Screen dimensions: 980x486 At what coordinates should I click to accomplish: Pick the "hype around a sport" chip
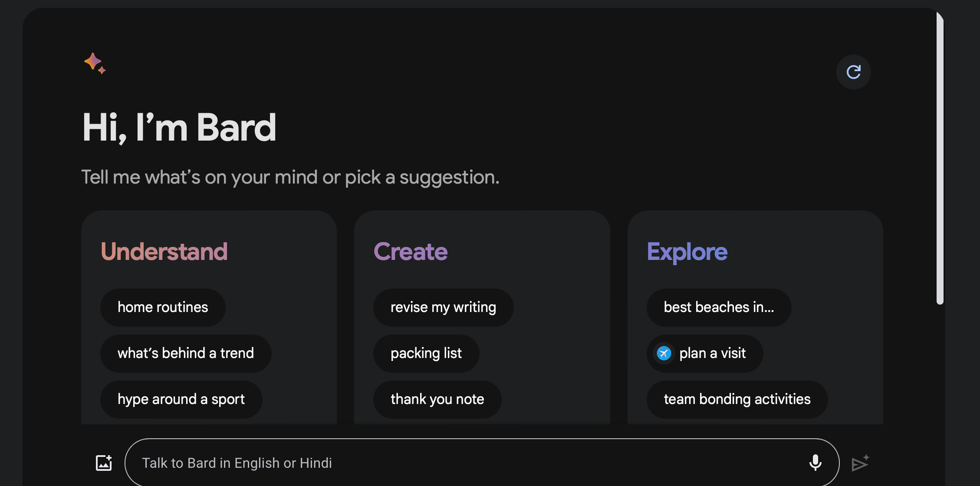pyautogui.click(x=181, y=399)
